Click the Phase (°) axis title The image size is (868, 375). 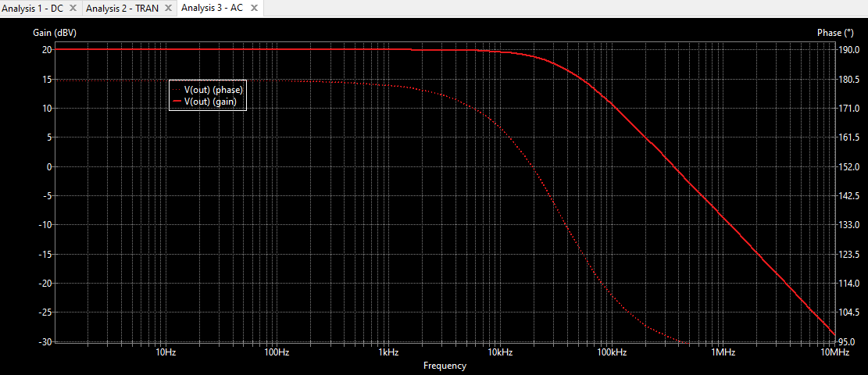[x=834, y=33]
